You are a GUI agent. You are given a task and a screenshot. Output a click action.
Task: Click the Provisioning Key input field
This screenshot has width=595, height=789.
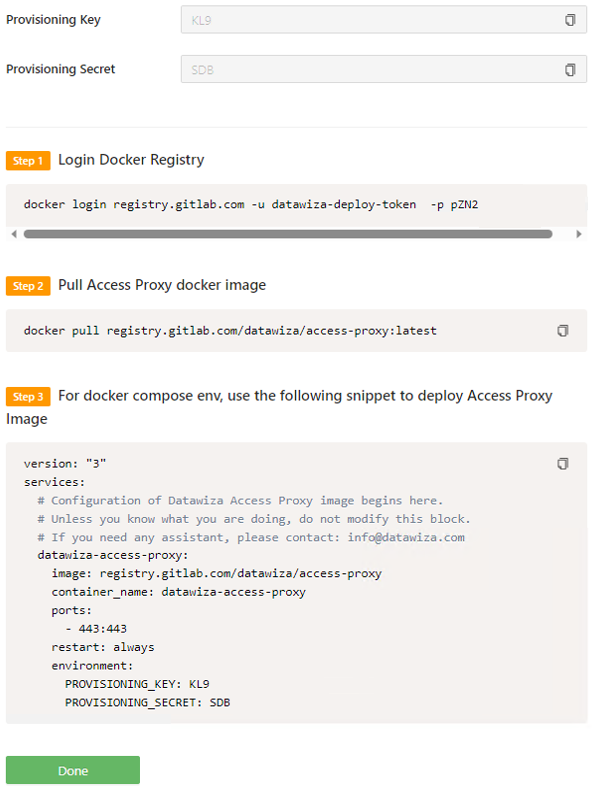[384, 20]
